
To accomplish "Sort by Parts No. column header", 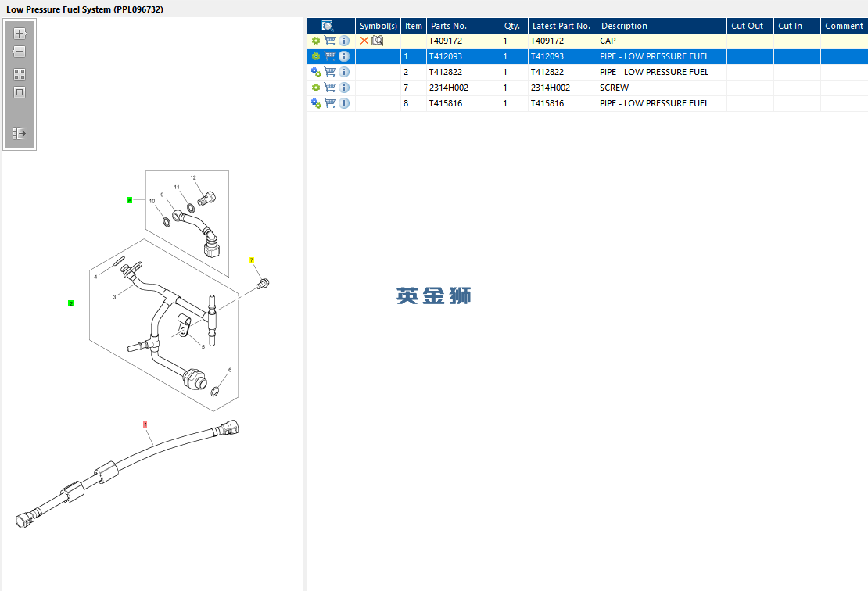I will click(464, 26).
